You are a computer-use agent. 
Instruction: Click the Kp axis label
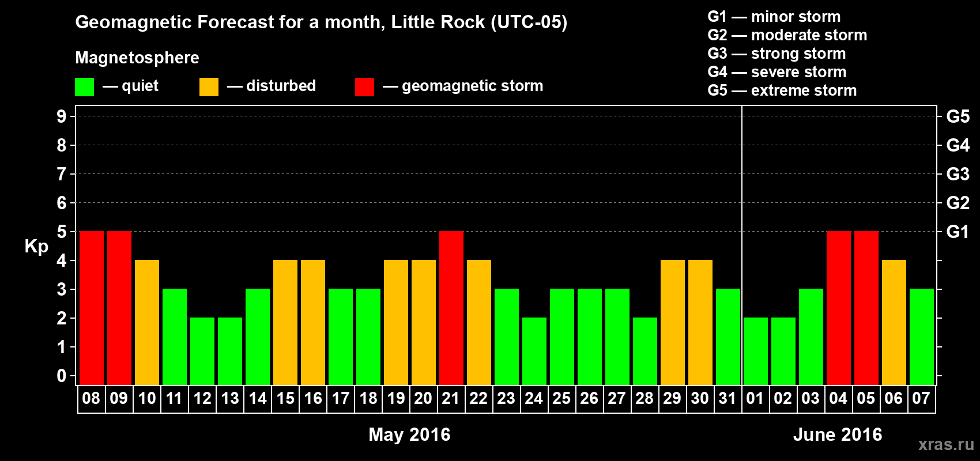[36, 247]
